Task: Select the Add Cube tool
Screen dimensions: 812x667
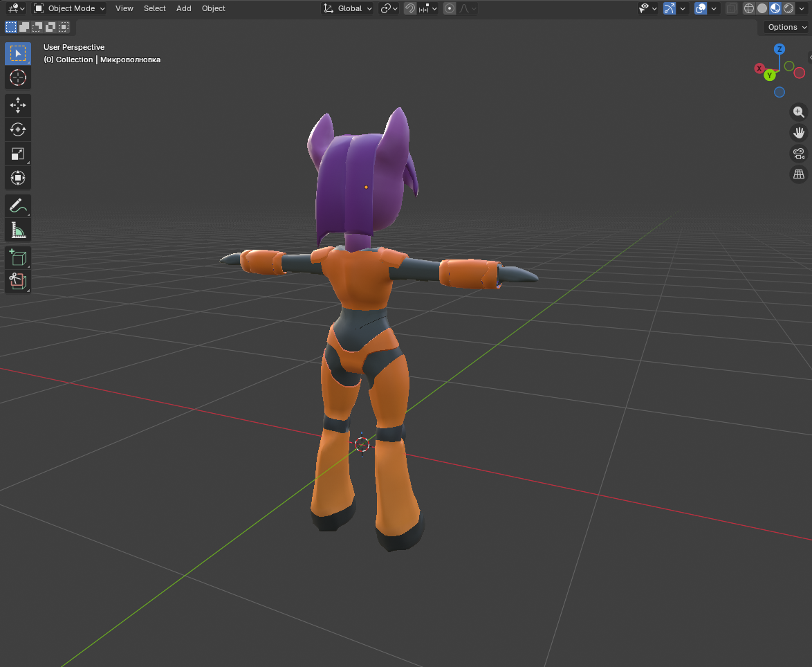Action: click(x=17, y=257)
